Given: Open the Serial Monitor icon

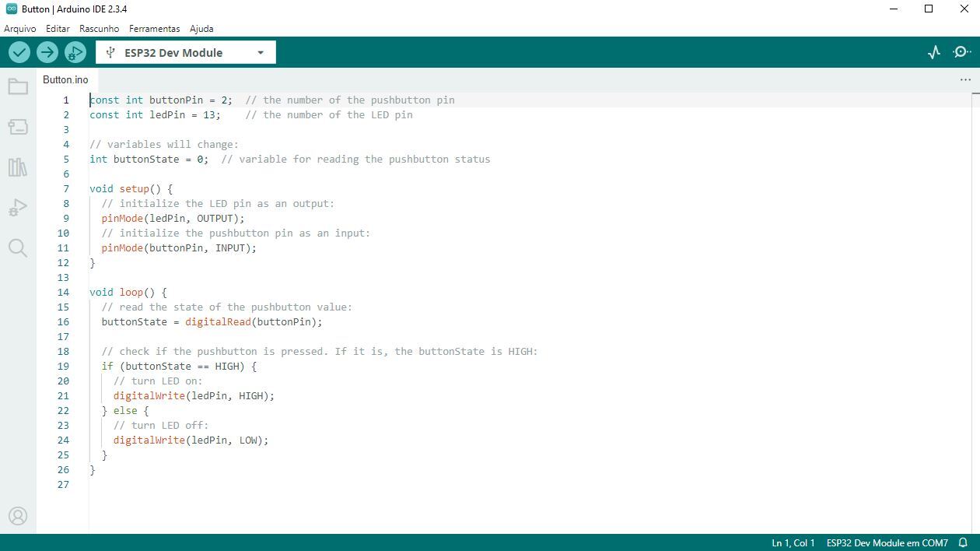Looking at the screenshot, I should point(961,52).
